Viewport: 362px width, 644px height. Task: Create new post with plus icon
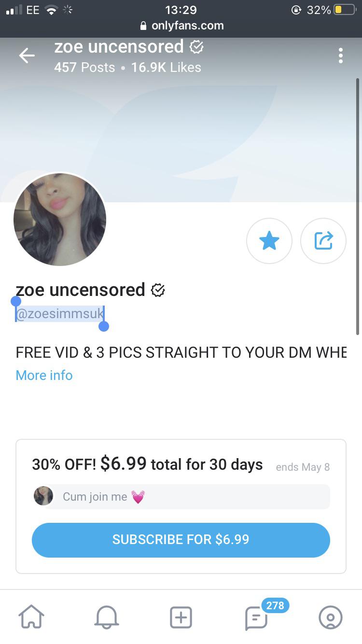pyautogui.click(x=181, y=617)
